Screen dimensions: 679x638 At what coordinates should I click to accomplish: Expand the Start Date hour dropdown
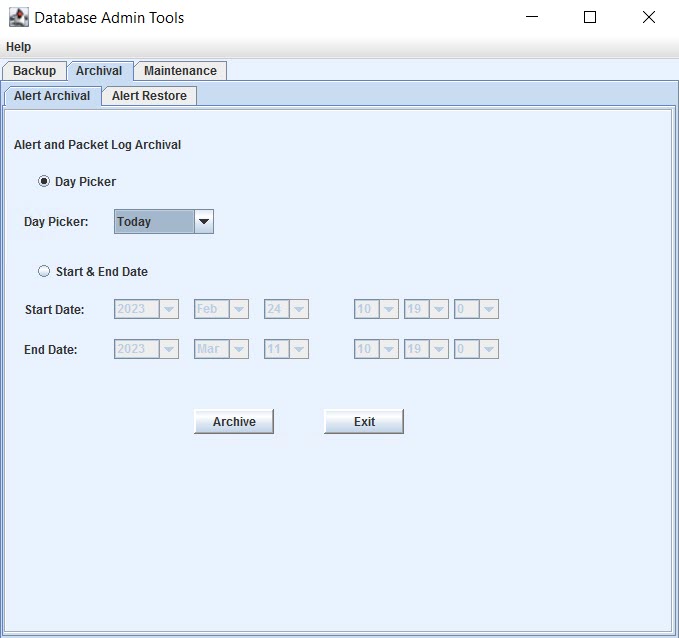(x=376, y=309)
